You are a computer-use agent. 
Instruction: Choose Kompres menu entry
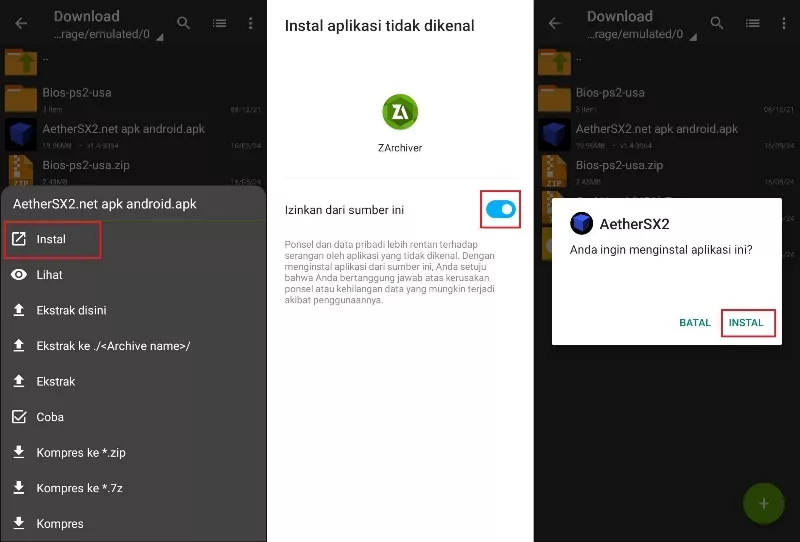(x=133, y=524)
